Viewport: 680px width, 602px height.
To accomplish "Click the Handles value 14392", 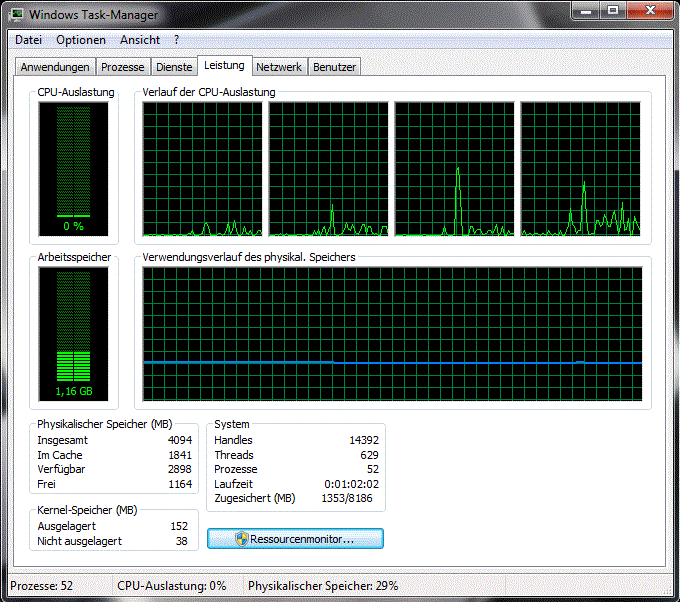I will pos(364,440).
